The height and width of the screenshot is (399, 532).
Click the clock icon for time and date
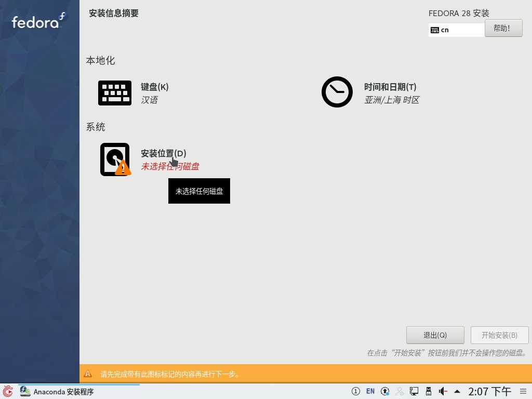(x=337, y=91)
